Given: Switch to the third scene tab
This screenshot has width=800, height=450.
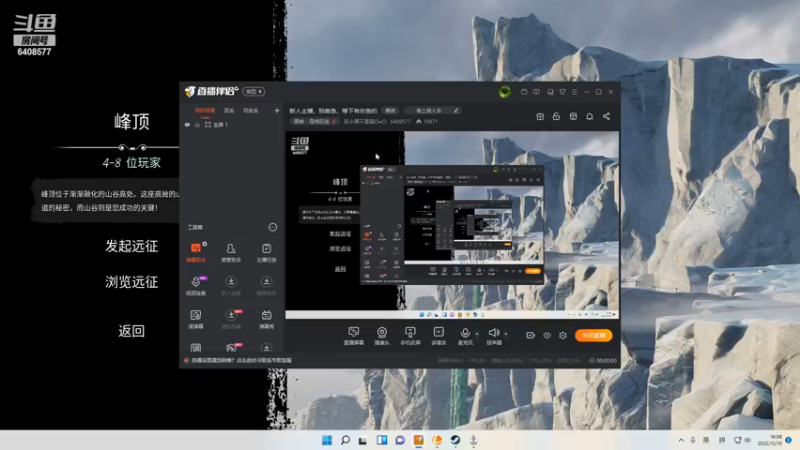Looking at the screenshot, I should [x=251, y=110].
